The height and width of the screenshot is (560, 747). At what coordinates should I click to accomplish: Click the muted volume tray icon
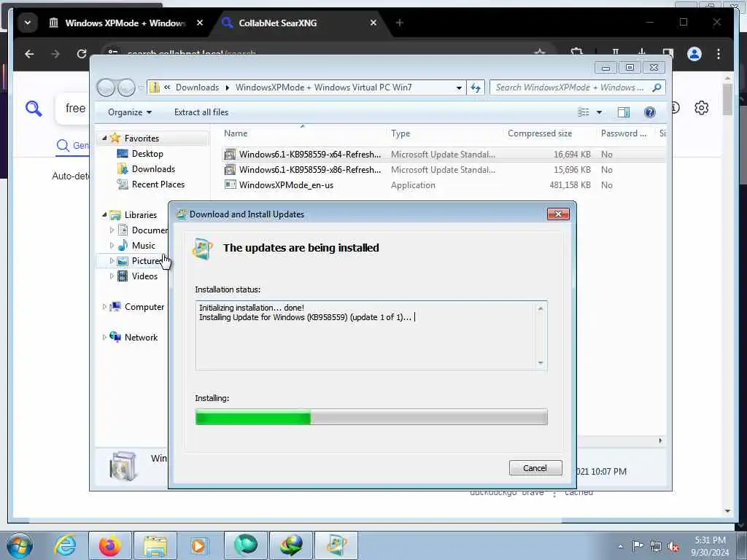(673, 547)
